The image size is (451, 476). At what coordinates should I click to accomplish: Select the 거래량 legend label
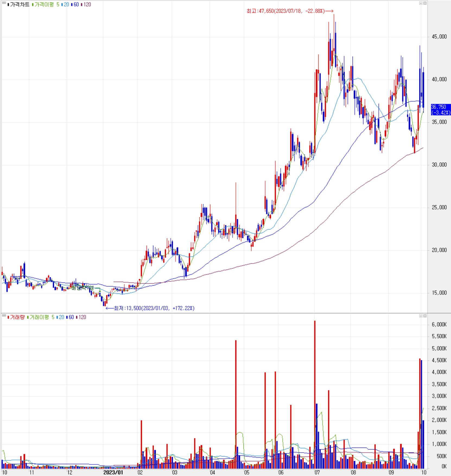coord(17,317)
